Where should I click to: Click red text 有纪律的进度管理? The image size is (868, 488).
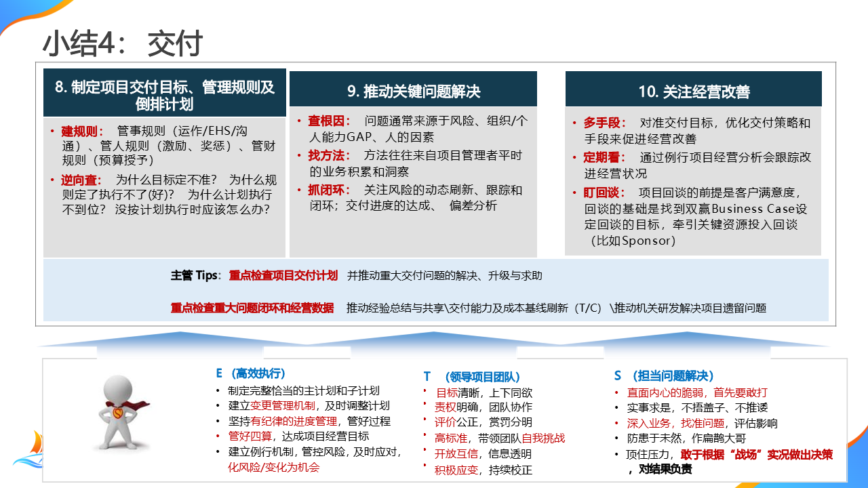(294, 421)
